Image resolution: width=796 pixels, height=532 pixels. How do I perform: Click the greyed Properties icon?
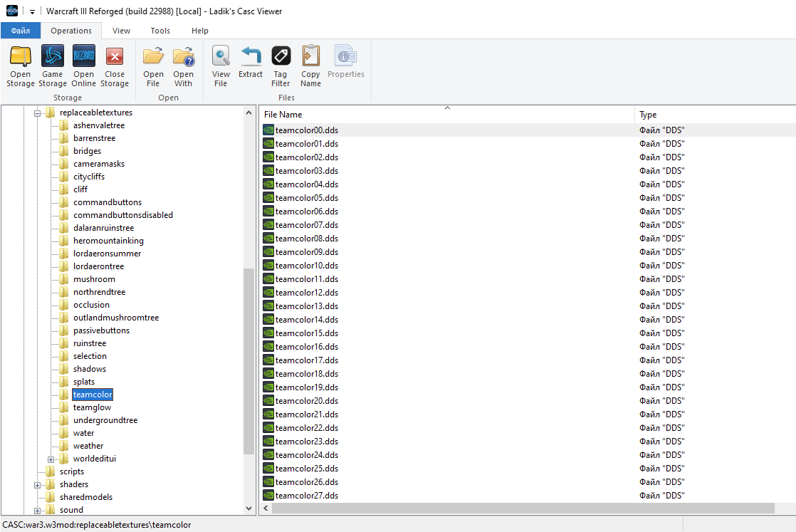(x=346, y=56)
